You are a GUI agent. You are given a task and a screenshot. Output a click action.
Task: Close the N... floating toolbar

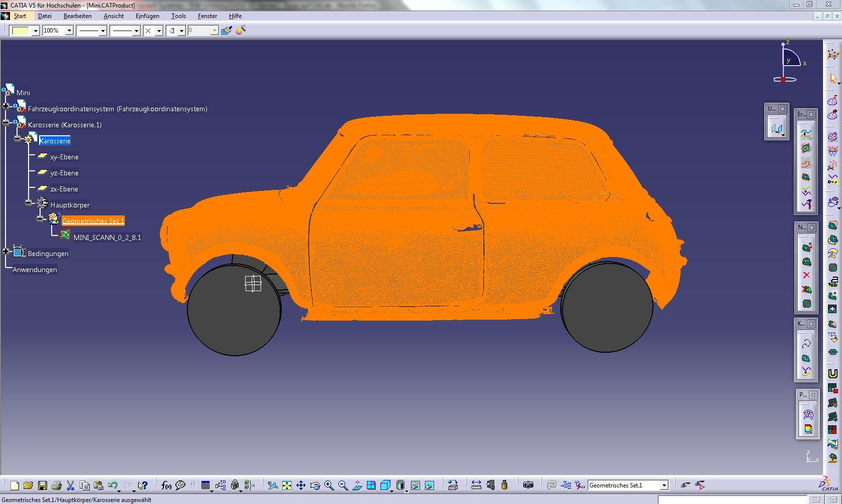pos(811,227)
